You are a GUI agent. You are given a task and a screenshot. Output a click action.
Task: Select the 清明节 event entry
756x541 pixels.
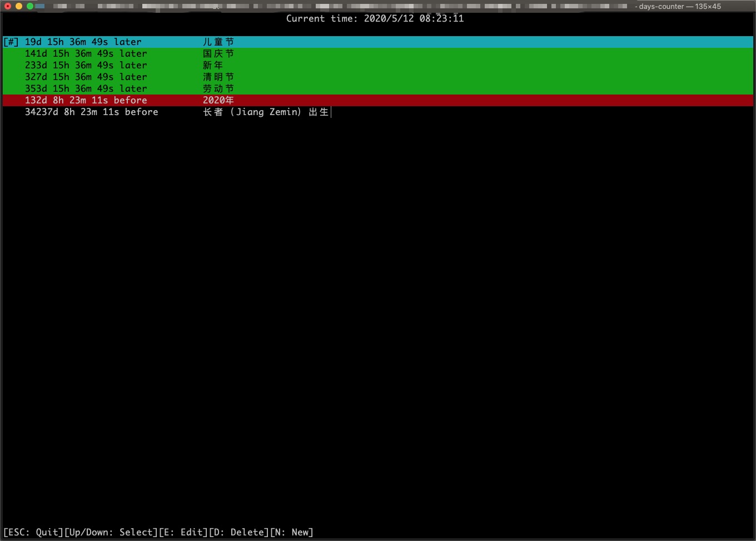[x=218, y=77]
